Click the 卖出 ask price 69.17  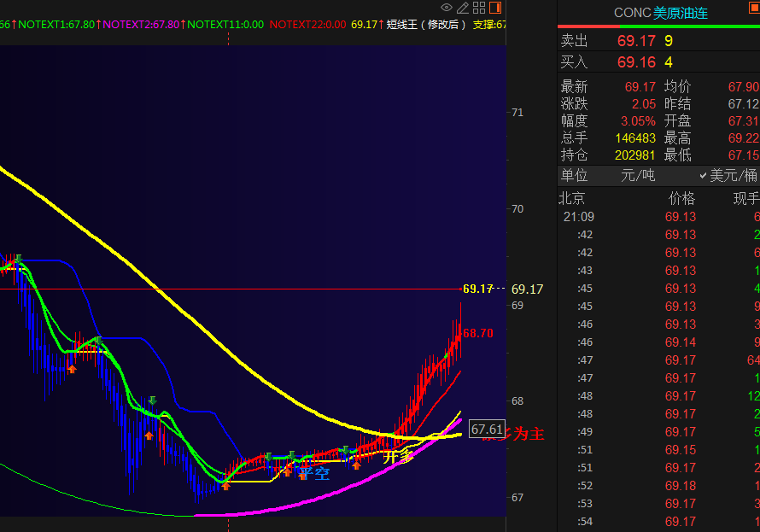(x=636, y=41)
